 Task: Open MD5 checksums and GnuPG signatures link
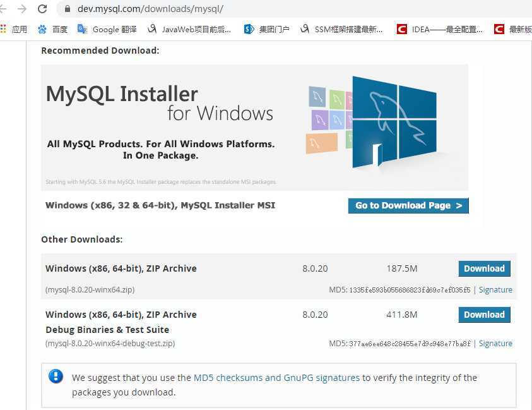276,378
